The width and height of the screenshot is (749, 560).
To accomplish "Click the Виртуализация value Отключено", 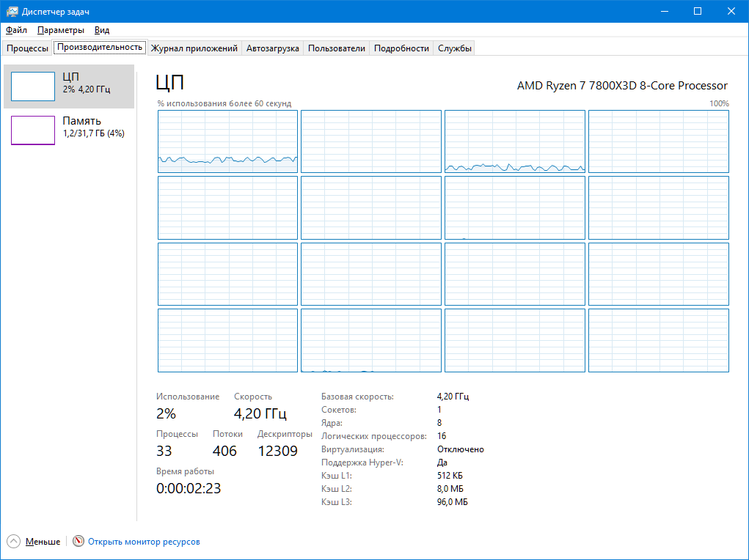I will 461,449.
